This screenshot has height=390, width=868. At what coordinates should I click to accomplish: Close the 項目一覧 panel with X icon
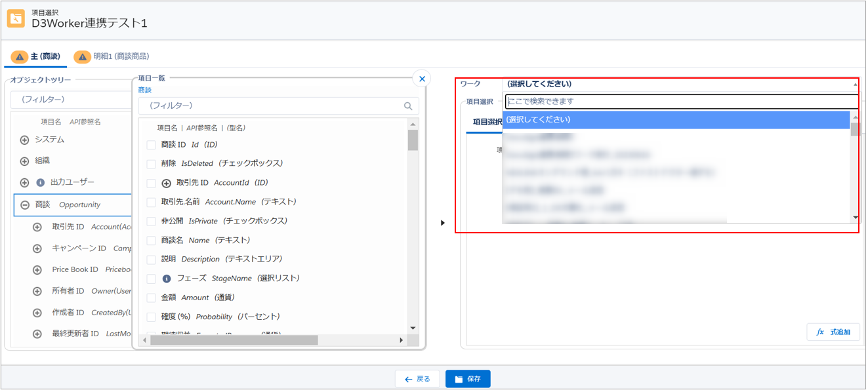(422, 79)
